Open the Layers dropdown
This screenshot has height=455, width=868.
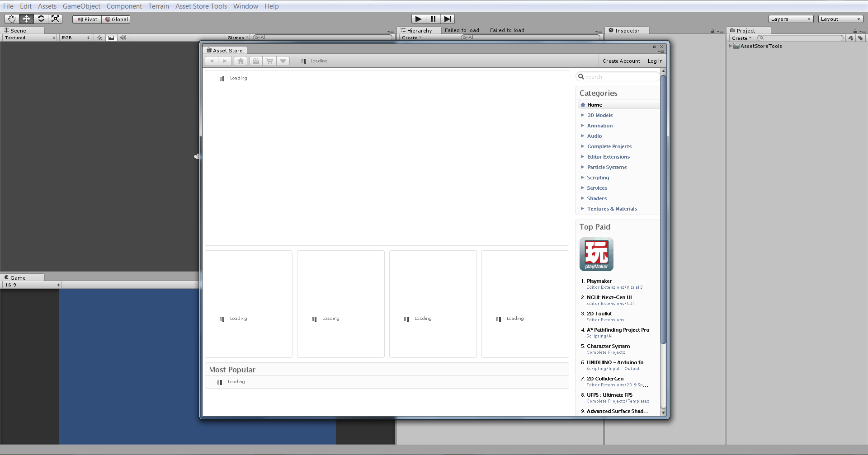point(791,19)
